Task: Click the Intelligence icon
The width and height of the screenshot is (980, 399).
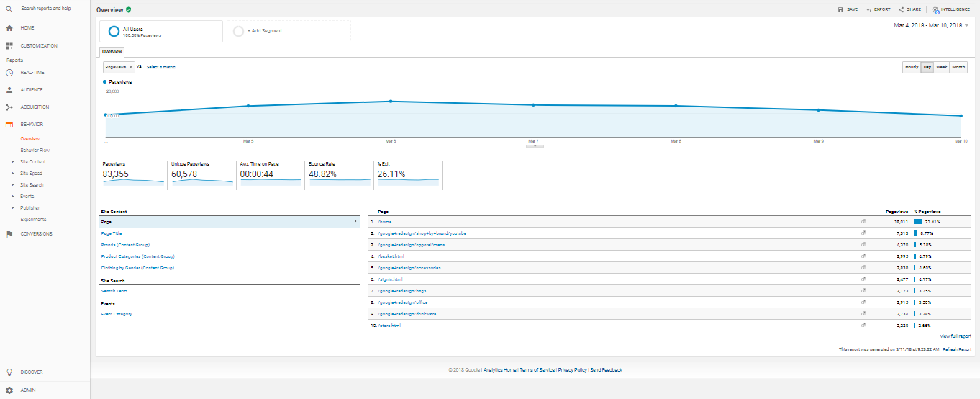Action: [x=935, y=10]
